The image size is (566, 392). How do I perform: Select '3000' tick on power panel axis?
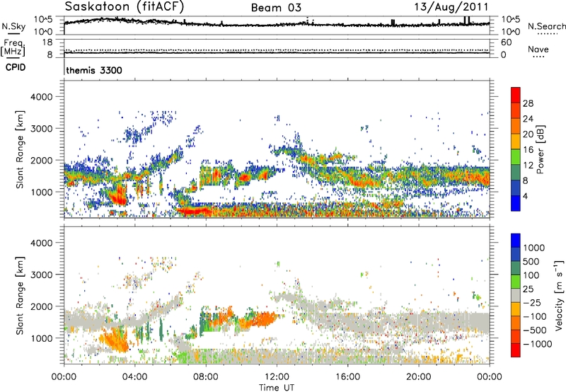click(x=41, y=129)
